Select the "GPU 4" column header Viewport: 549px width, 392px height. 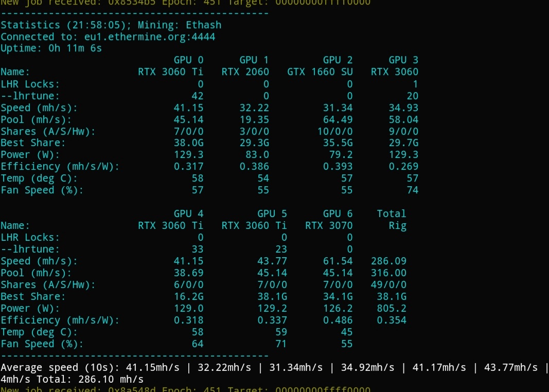tap(188, 213)
